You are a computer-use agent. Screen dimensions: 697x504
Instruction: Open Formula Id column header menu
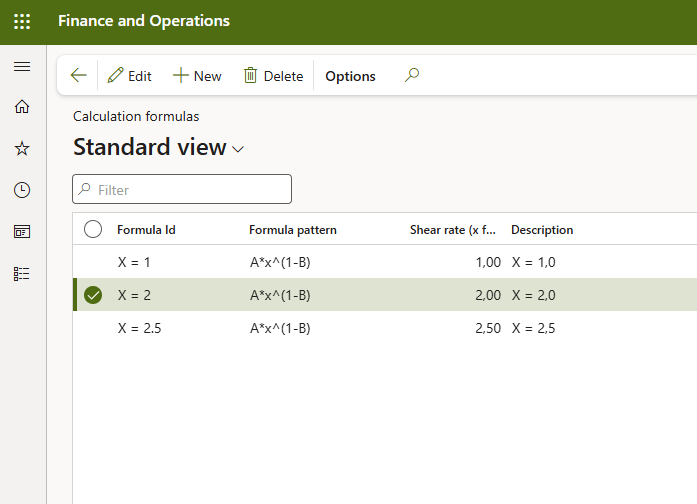[x=146, y=230]
